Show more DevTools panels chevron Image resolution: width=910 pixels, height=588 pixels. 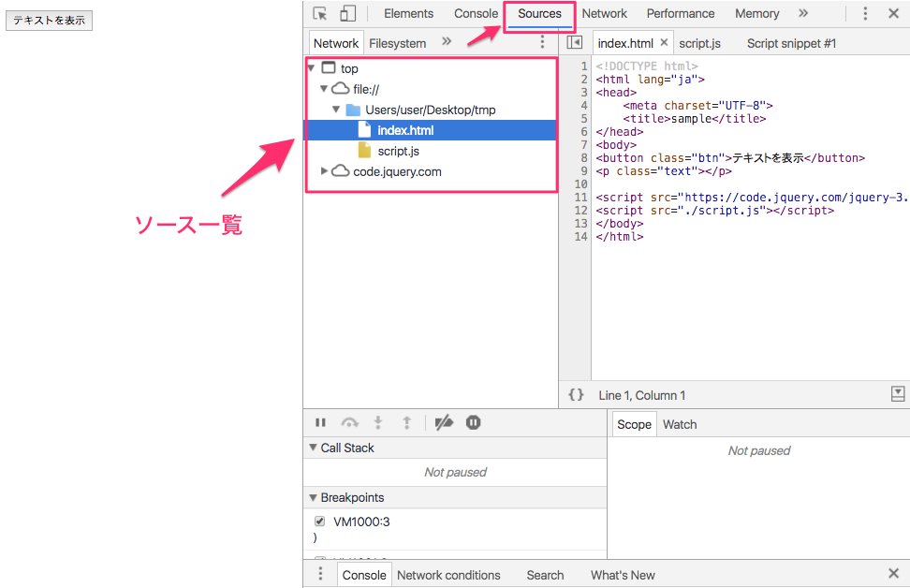[803, 13]
